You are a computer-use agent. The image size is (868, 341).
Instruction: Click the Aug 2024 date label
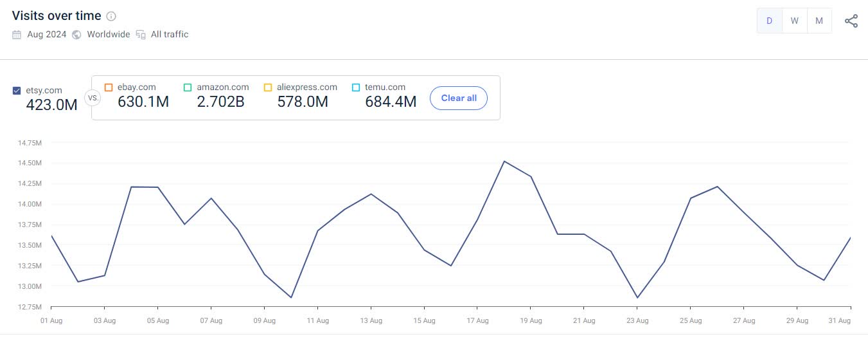[47, 35]
